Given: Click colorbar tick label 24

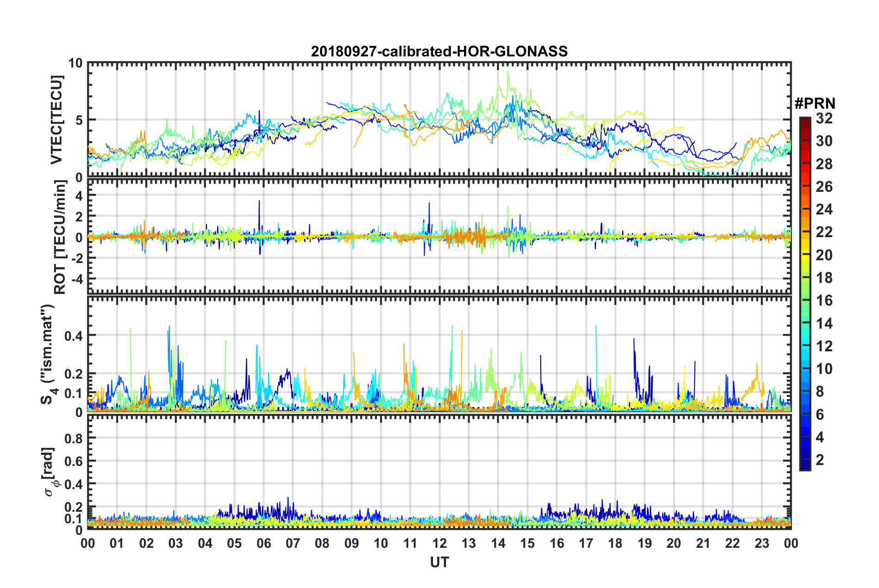Looking at the screenshot, I should pos(824,209).
